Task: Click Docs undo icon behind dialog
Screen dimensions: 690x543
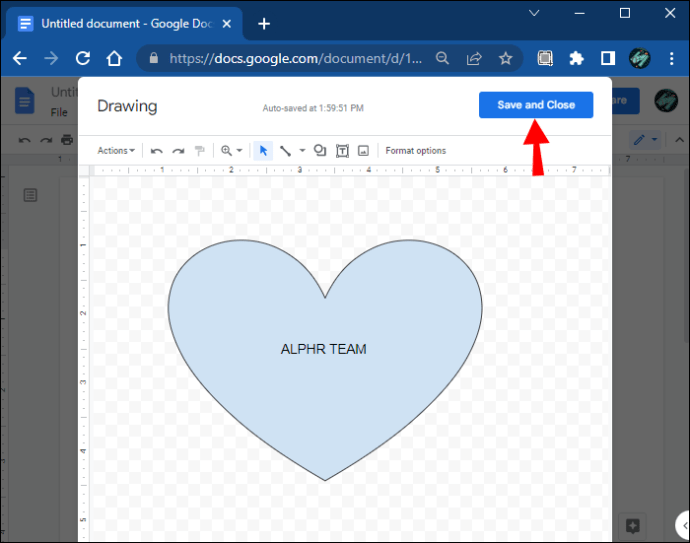Action: coord(25,140)
